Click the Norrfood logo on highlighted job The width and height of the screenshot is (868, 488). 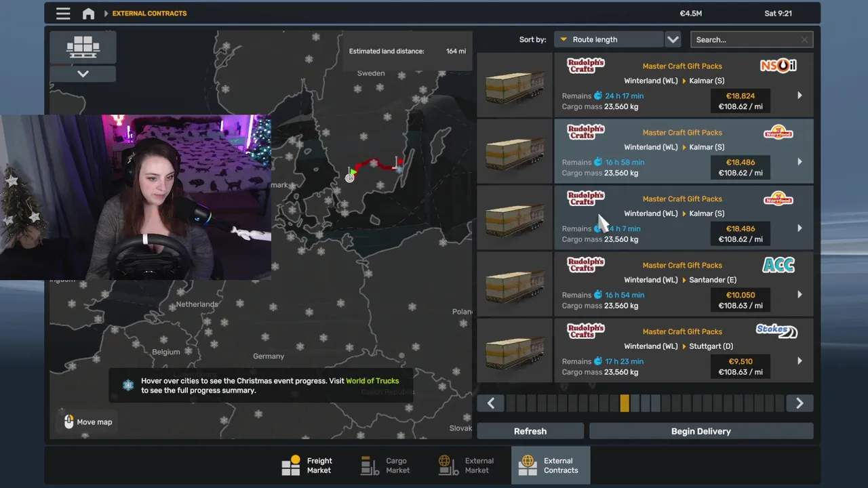(778, 132)
